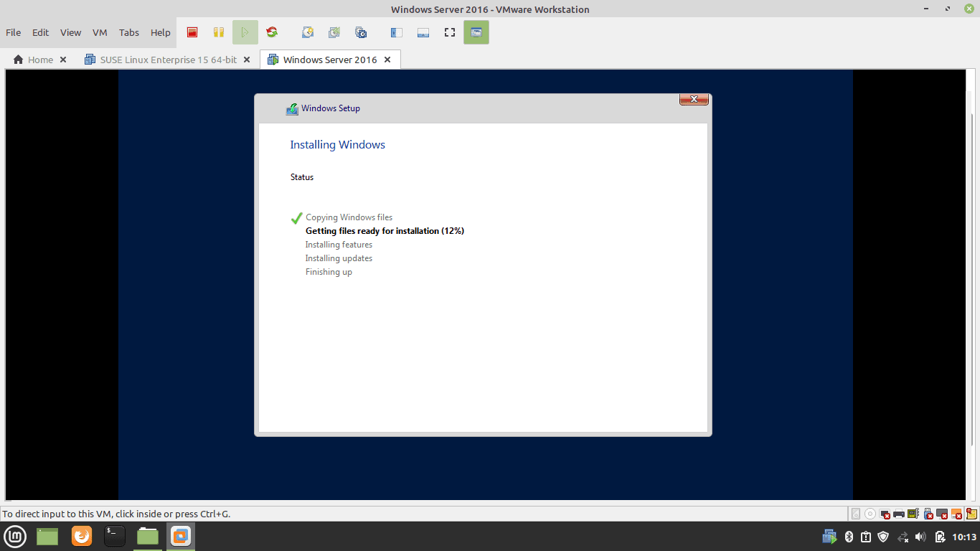Screen dimensions: 980x551
Task: Restart the guest with red-green arrows icon
Action: (272, 32)
